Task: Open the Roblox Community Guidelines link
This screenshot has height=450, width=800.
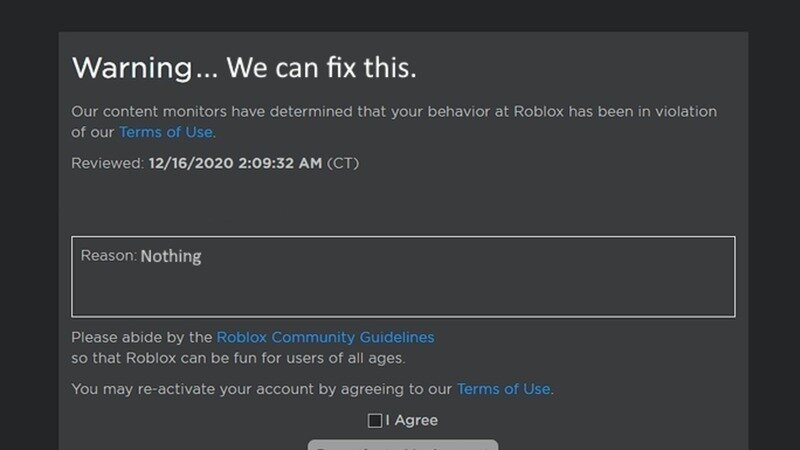Action: pos(325,338)
